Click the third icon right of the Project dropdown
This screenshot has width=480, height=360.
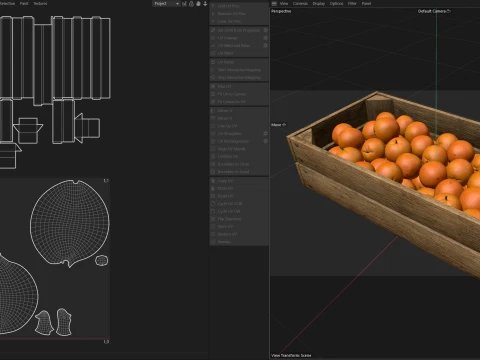198,4
